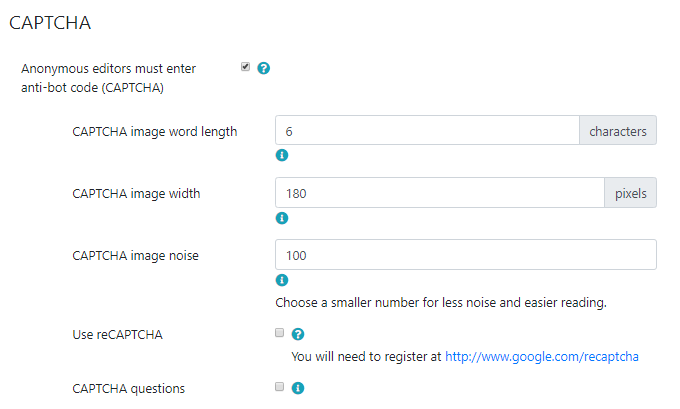Click the 'CAPTCHA image noise' label text
The height and width of the screenshot is (409, 680).
click(135, 255)
